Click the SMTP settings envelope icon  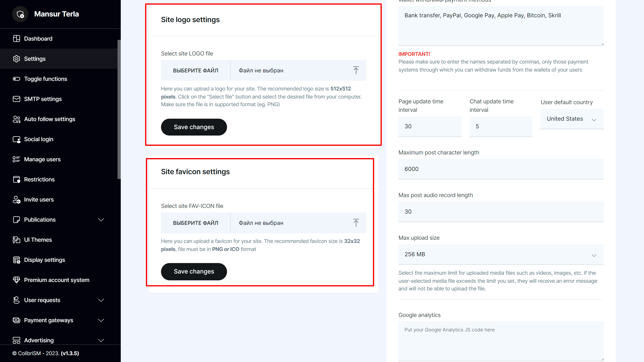(x=17, y=99)
